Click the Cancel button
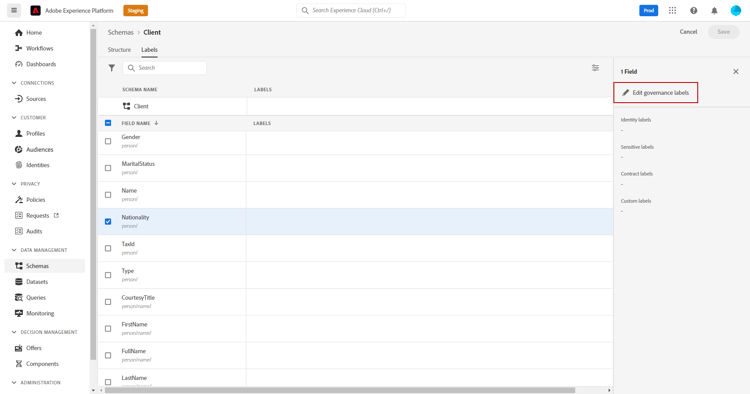Viewport: 750px width, 394px height. pyautogui.click(x=688, y=32)
